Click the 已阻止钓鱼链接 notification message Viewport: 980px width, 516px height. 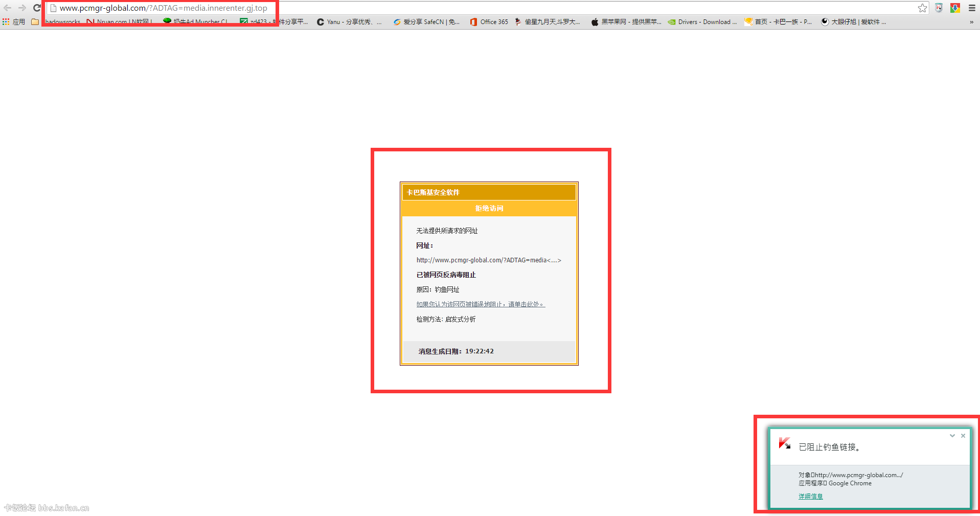click(829, 447)
